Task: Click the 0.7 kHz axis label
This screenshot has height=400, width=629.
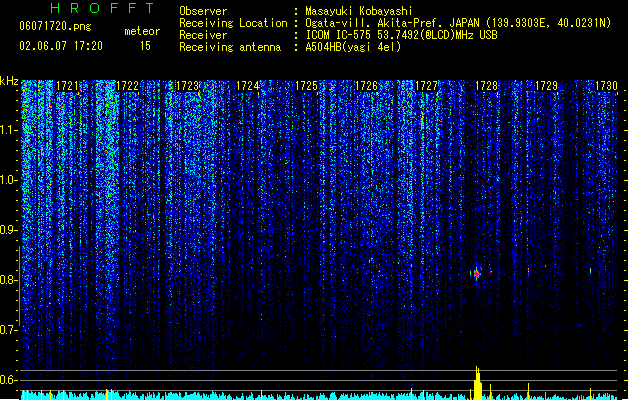Action: pyautogui.click(x=9, y=330)
